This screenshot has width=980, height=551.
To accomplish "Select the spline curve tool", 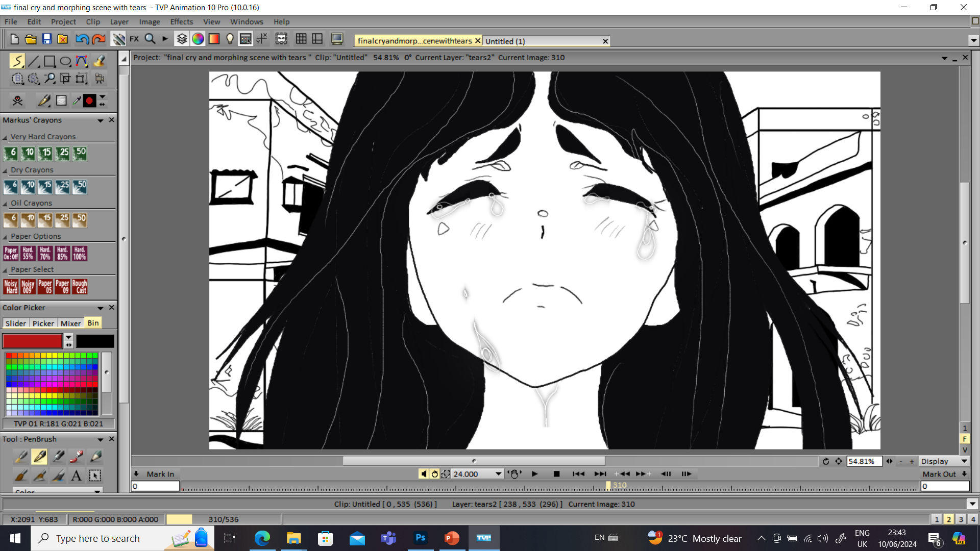I will (x=82, y=61).
